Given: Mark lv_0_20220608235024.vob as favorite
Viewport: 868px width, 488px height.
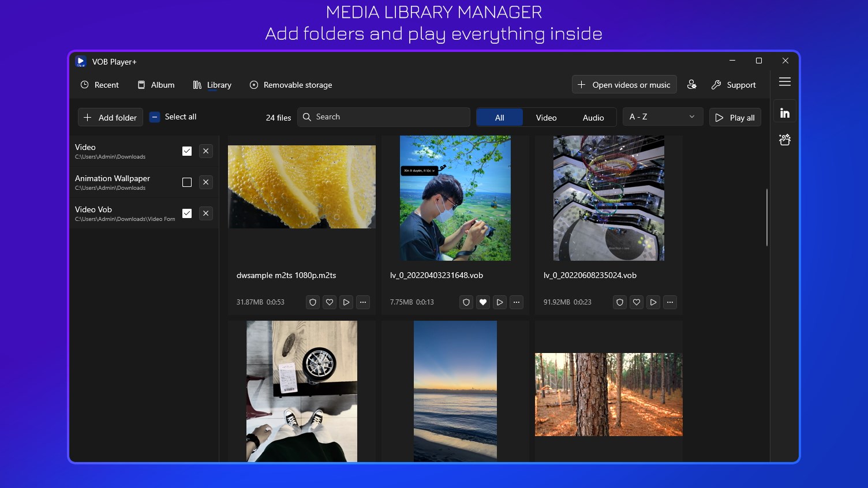Looking at the screenshot, I should [636, 302].
